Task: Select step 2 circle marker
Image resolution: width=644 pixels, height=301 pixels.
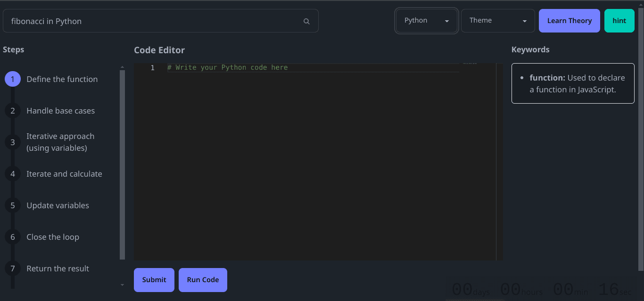Action: [x=13, y=111]
